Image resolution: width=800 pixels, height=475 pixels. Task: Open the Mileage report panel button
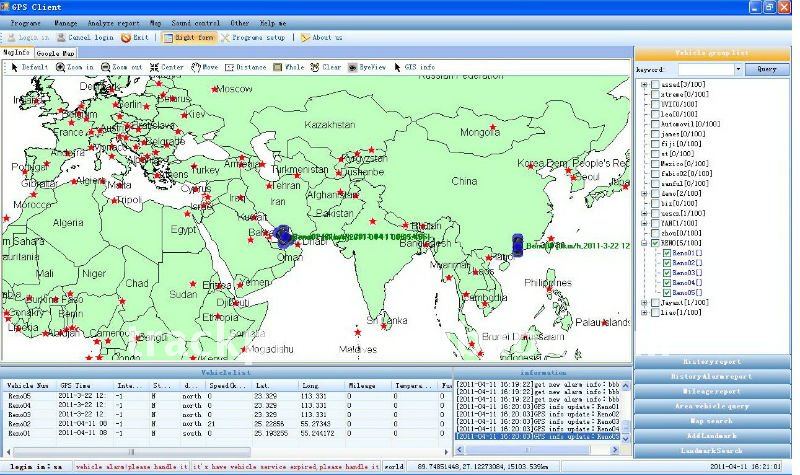pos(712,391)
